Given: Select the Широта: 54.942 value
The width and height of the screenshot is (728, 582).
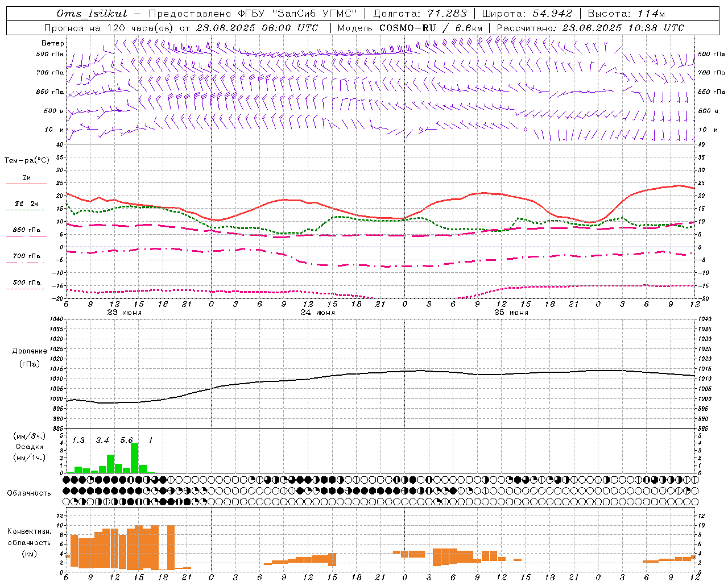Looking at the screenshot, I should point(527,14).
